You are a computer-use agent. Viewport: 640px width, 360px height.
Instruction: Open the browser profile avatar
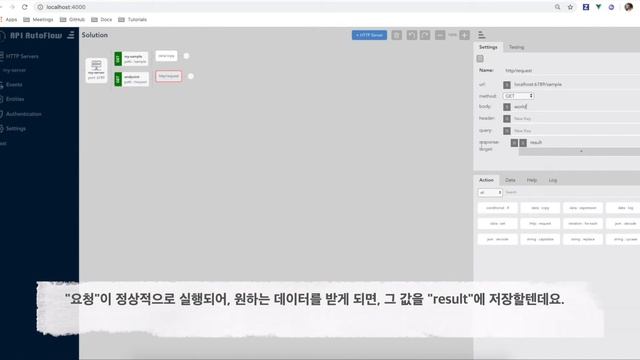[629, 7]
